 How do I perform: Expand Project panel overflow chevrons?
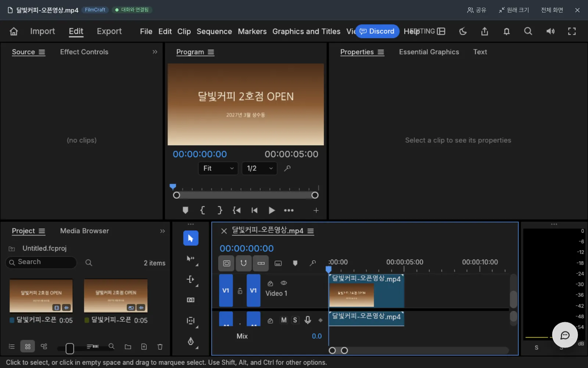162,231
